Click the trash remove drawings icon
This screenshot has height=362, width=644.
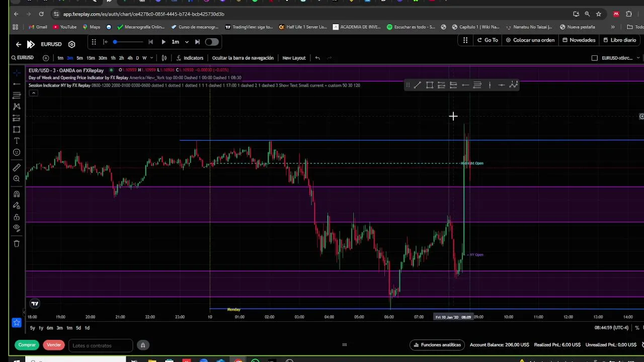(17, 244)
